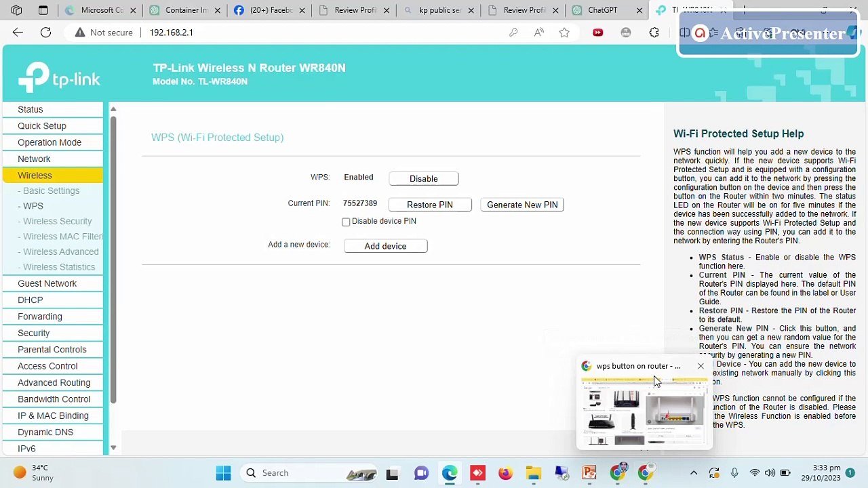Open Access Control menu
The width and height of the screenshot is (868, 488).
[x=53, y=366]
